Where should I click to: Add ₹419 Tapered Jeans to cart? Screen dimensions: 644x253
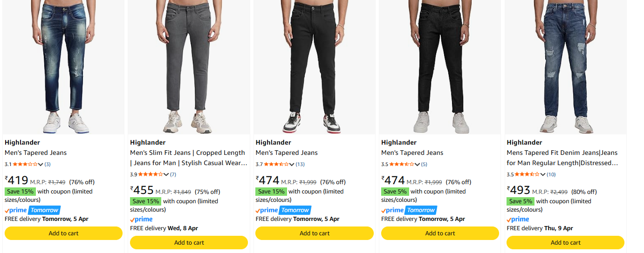coord(63,233)
